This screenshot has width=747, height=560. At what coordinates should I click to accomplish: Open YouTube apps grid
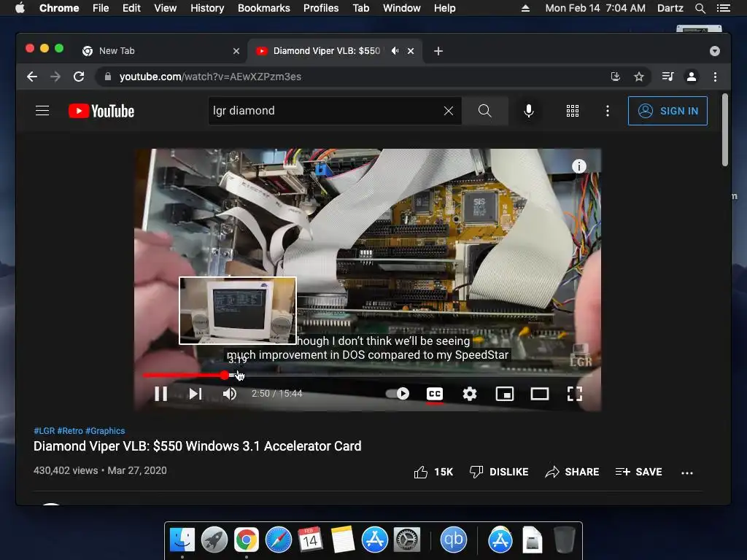[573, 111]
